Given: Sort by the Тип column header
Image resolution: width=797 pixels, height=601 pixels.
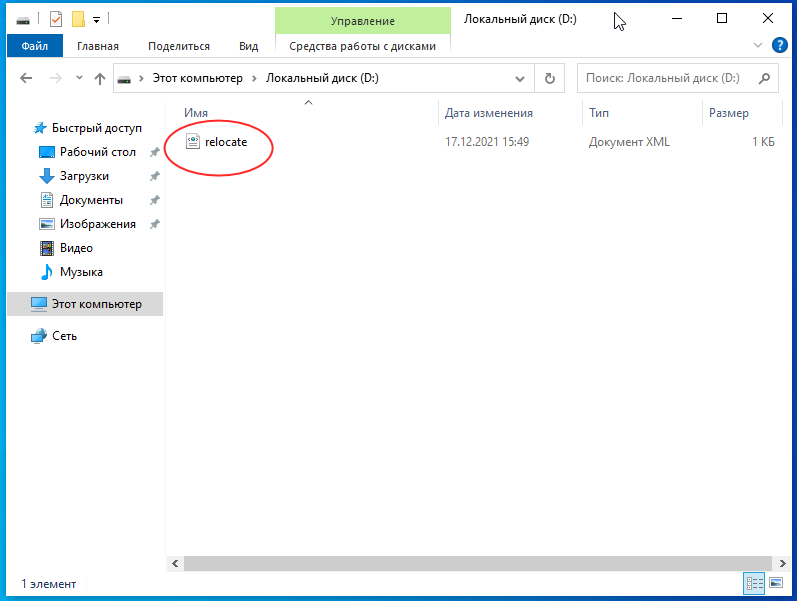Looking at the screenshot, I should pos(642,113).
